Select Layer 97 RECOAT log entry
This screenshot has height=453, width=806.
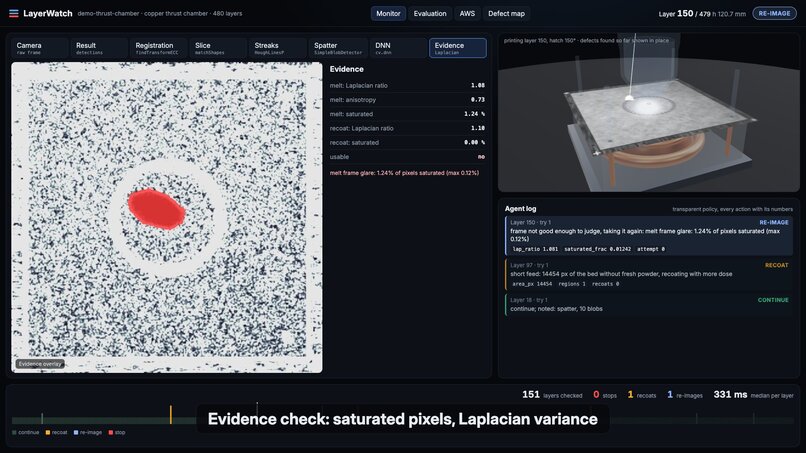(x=650, y=275)
